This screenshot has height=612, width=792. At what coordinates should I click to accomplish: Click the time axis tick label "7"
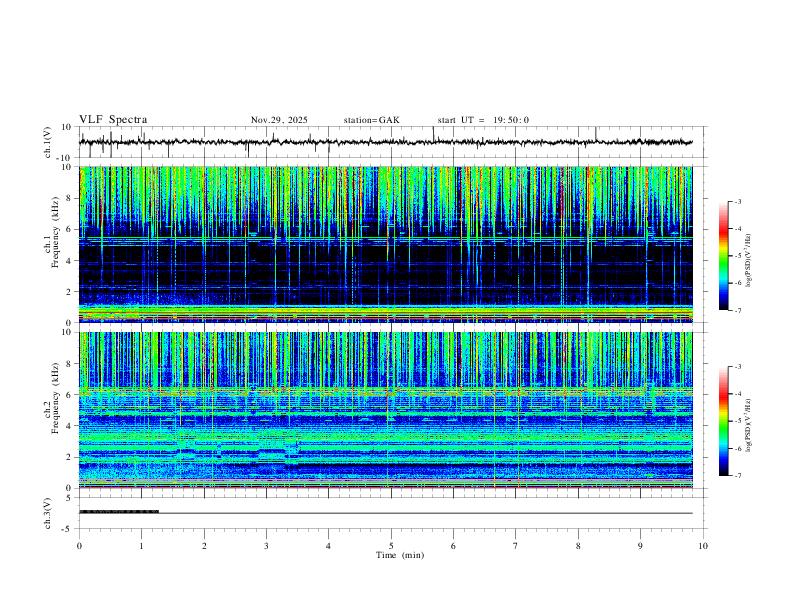pyautogui.click(x=516, y=546)
